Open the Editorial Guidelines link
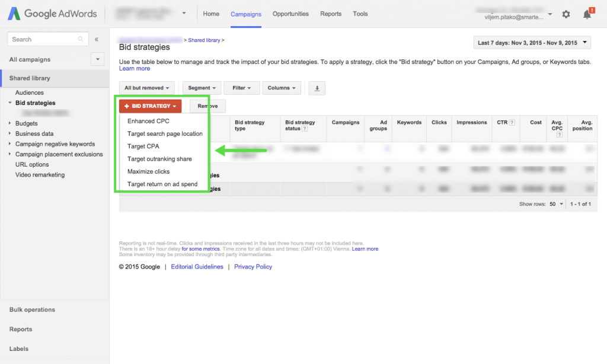 tap(197, 267)
